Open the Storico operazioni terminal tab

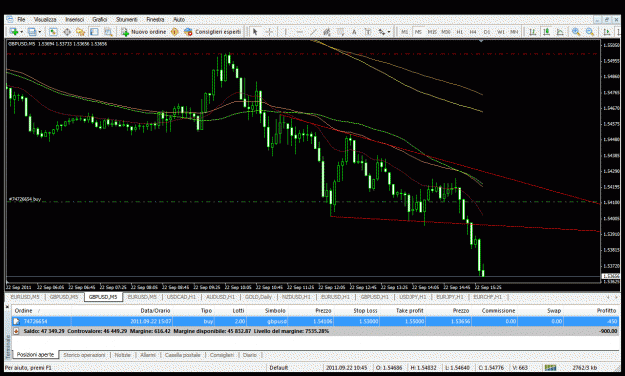tap(85, 355)
